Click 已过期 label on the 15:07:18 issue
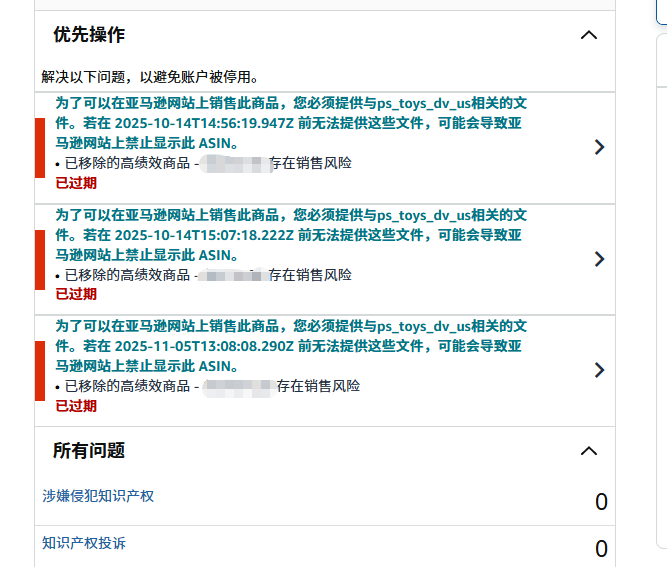The image size is (667, 567). [76, 294]
